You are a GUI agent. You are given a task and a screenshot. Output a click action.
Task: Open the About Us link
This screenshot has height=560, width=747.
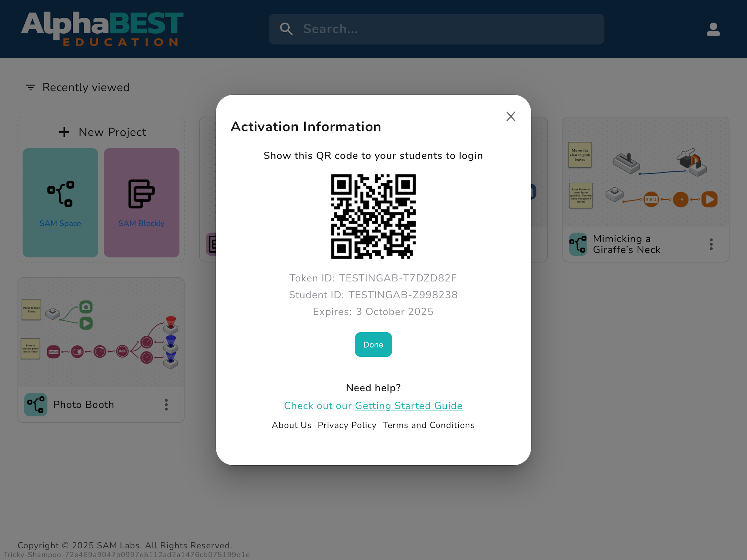coord(292,425)
